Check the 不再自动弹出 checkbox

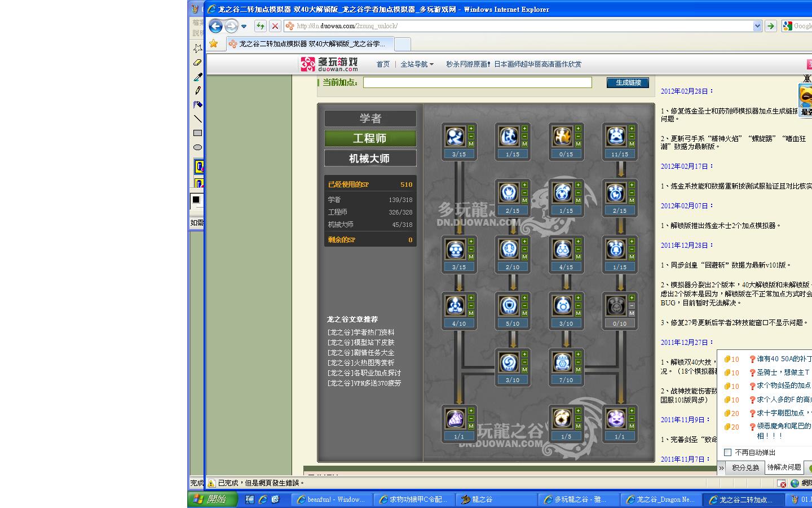click(x=728, y=452)
